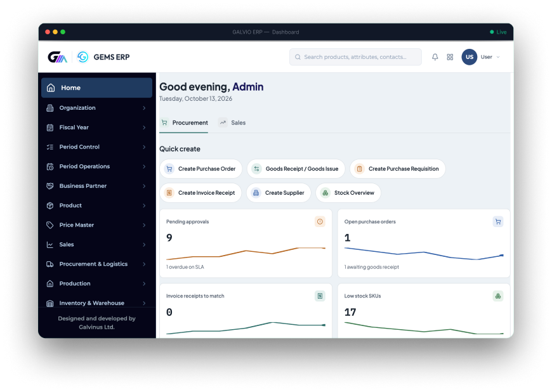Click the Inventory & Warehouse icon
This screenshot has height=392, width=552.
50,303
